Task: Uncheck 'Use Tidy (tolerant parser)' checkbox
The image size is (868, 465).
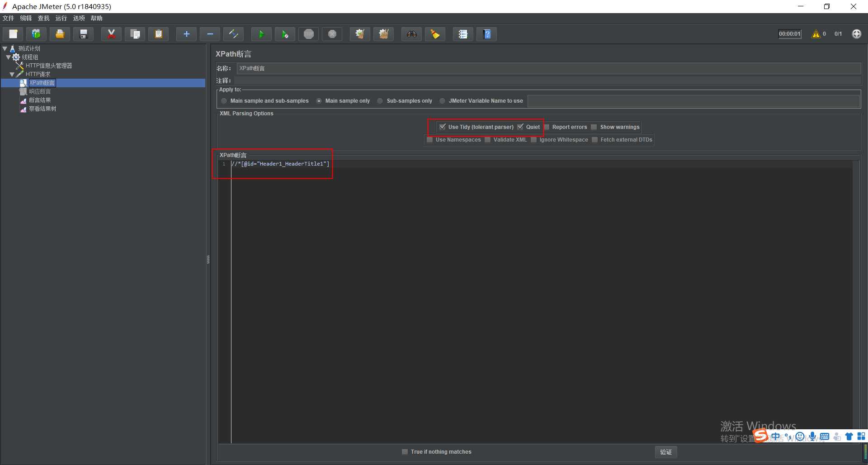Action: click(x=476, y=127)
